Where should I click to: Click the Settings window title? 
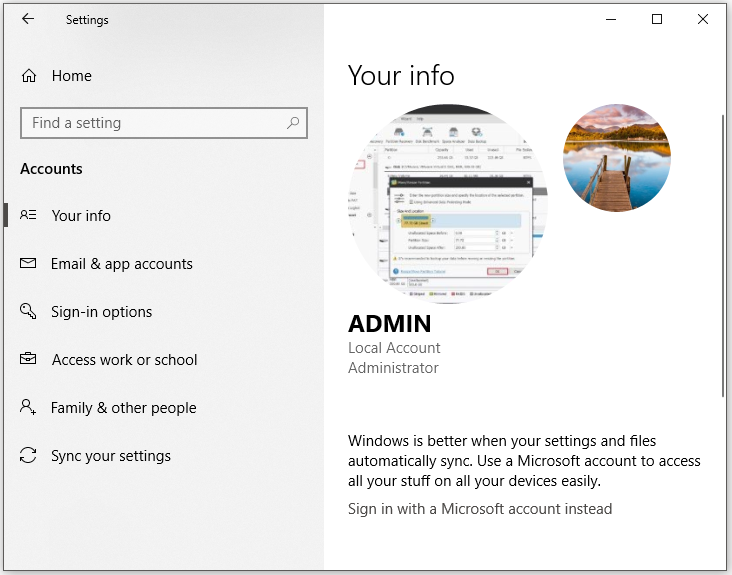[x=87, y=20]
